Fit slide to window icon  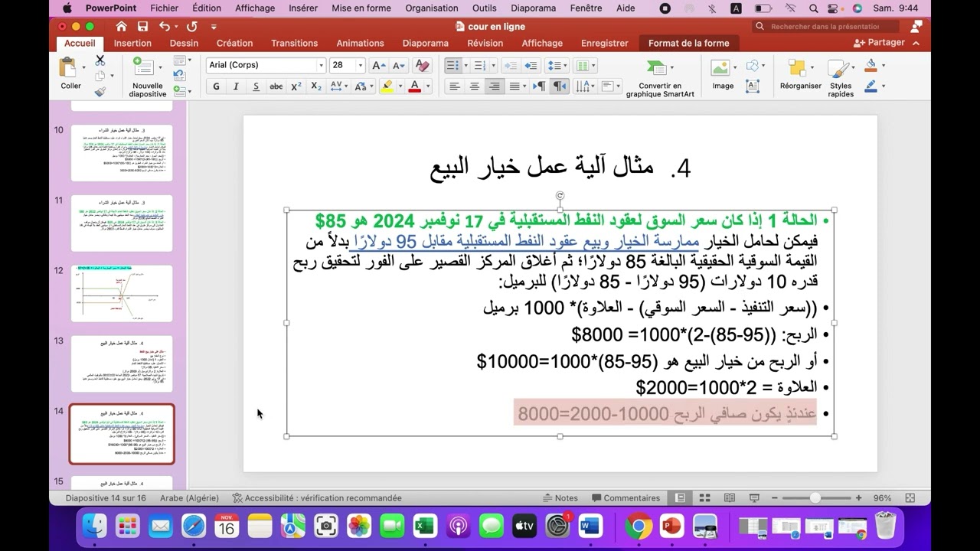(910, 498)
